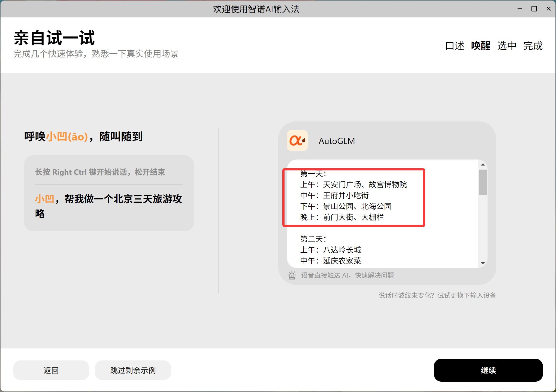The height and width of the screenshot is (392, 556).
Task: Click the 第一天 itinerary highlighted block
Action: coord(353,197)
